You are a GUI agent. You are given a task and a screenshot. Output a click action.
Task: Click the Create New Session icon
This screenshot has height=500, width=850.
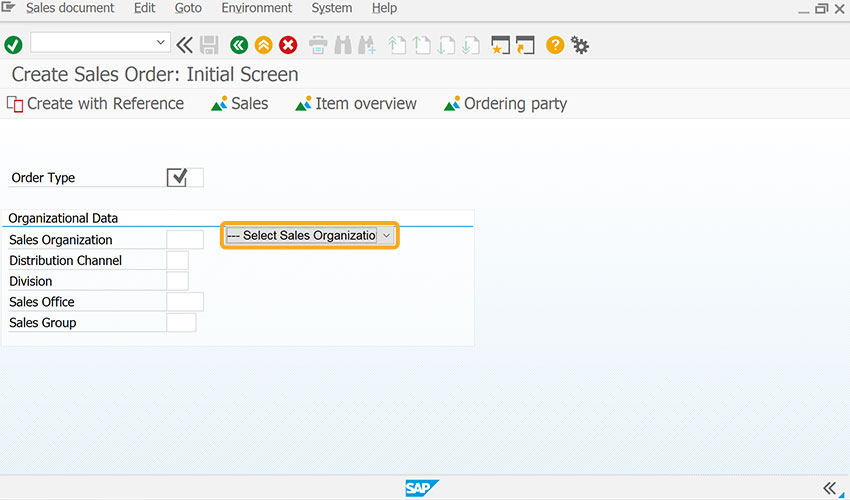[x=500, y=45]
